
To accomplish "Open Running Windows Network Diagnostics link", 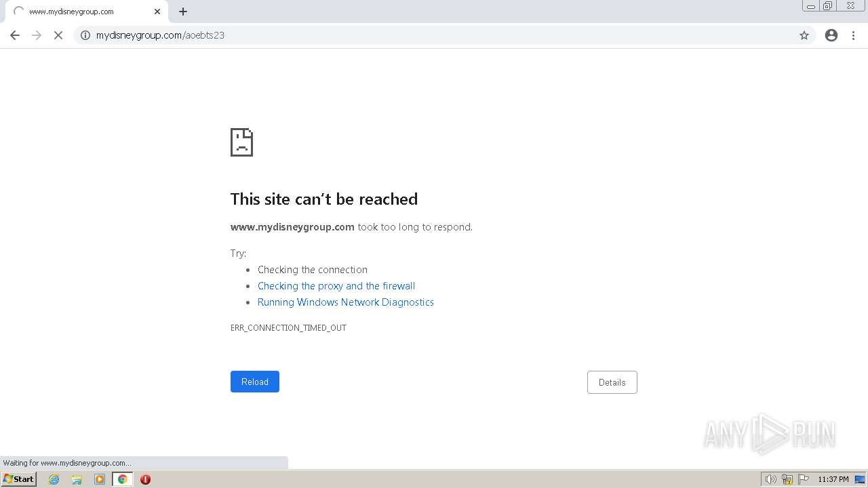I will [346, 302].
